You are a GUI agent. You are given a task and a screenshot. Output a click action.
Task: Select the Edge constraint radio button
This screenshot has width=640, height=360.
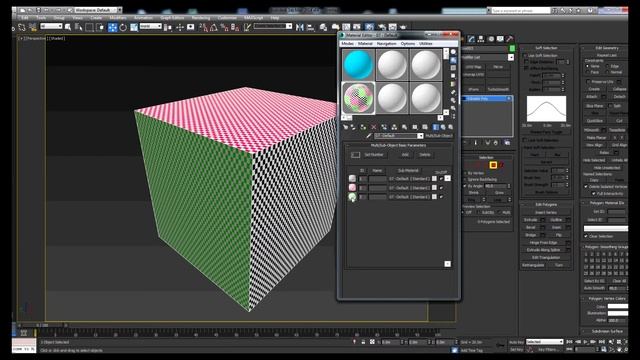pyautogui.click(x=607, y=66)
